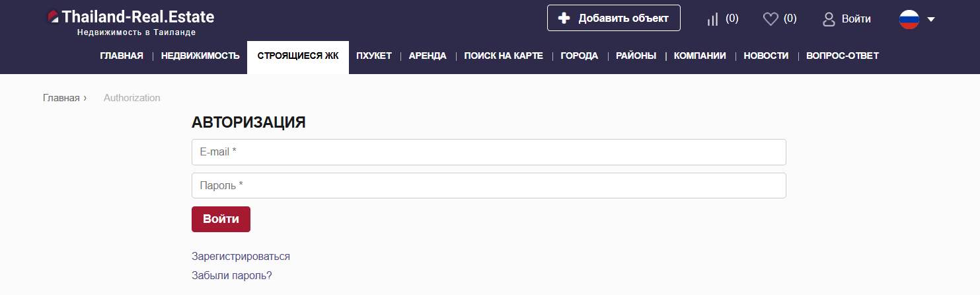Click the user profile icon

(829, 19)
